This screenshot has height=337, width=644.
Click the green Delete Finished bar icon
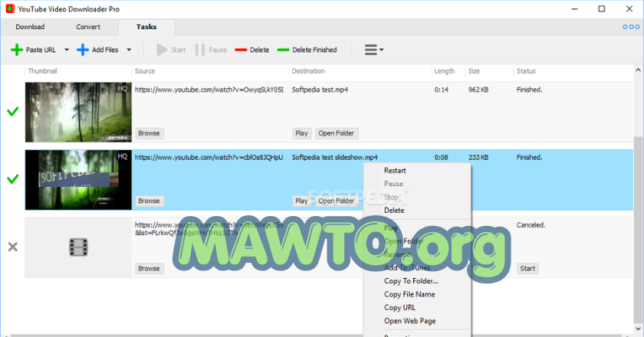click(283, 50)
